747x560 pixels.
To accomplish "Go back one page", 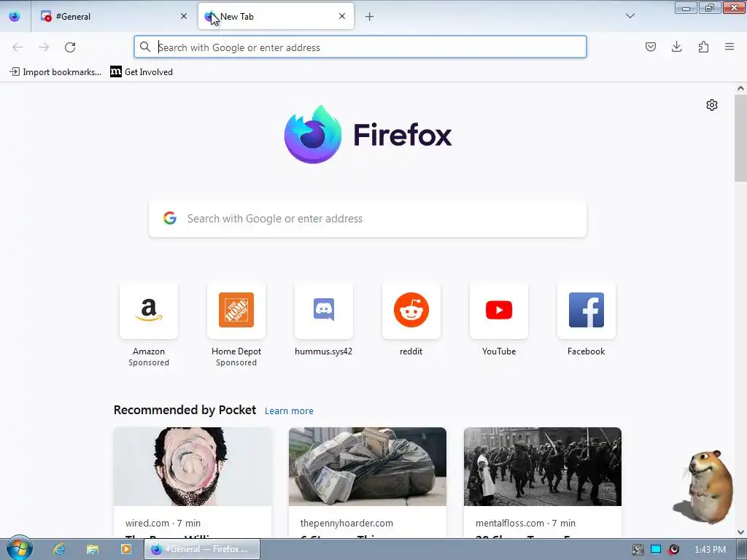I will (x=18, y=47).
